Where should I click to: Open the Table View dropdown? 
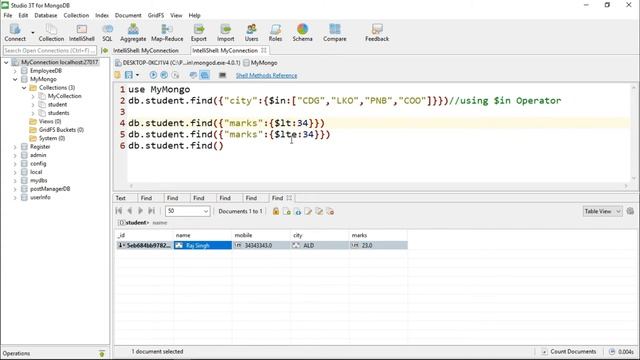602,211
